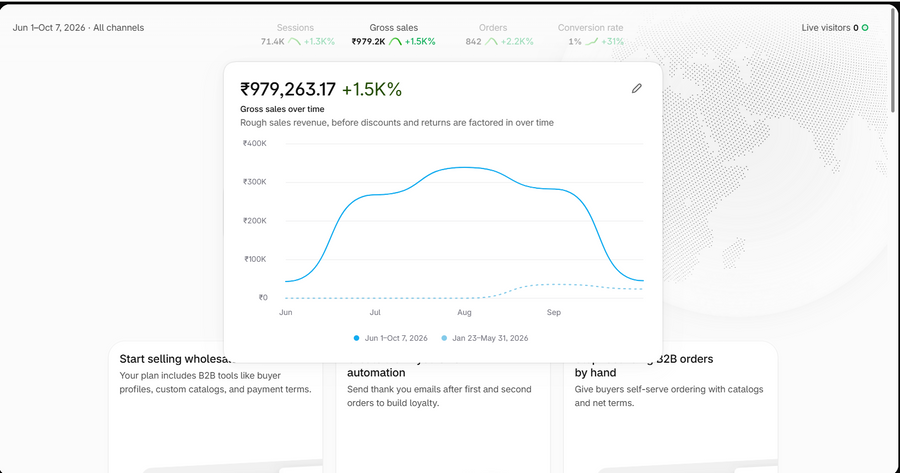Click the ₹300K y-axis label
Screen dimensions: 900x473
[x=254, y=182]
